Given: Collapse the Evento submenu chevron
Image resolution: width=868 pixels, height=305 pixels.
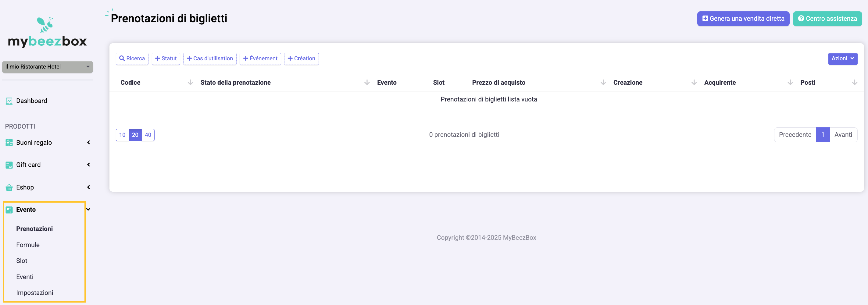Looking at the screenshot, I should pos(88,209).
